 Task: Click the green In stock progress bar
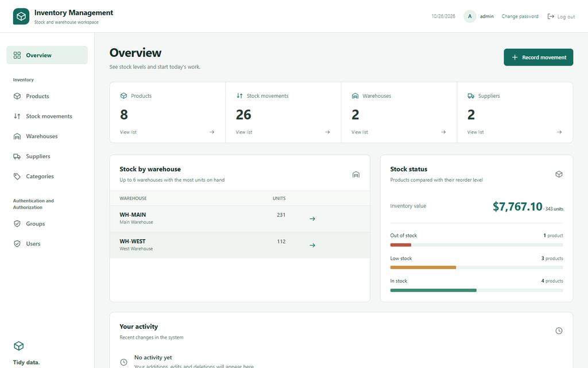pos(433,290)
